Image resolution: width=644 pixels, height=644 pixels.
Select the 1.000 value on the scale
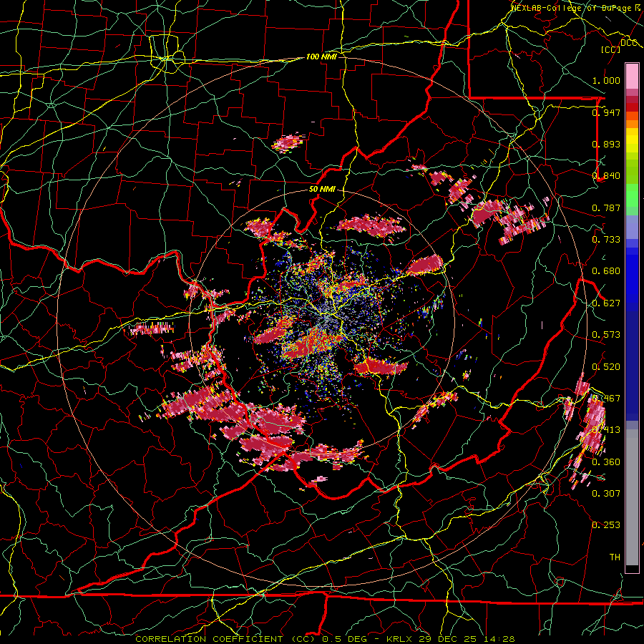[x=606, y=80]
